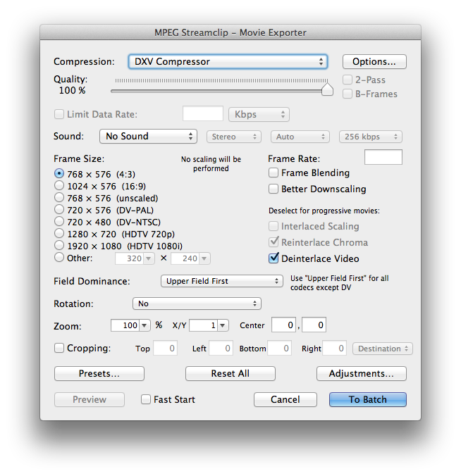
Task: Open the Rotation dropdown
Action: (197, 303)
